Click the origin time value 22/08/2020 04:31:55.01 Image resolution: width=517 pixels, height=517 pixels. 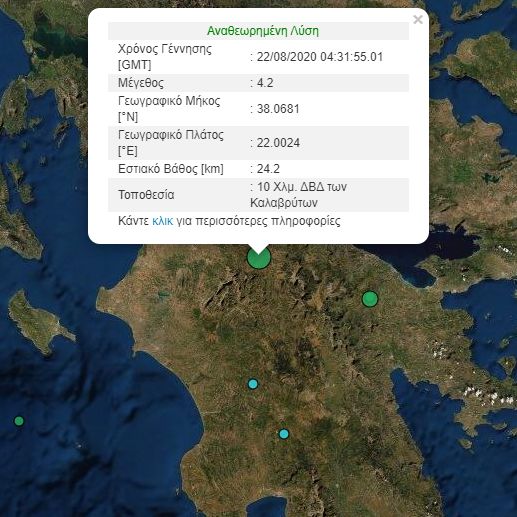click(x=320, y=57)
